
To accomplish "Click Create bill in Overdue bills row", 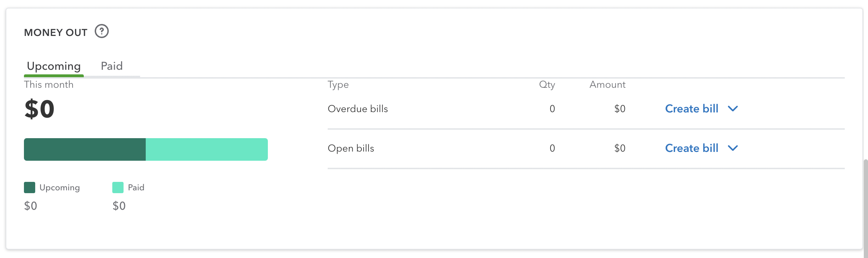I will 691,109.
